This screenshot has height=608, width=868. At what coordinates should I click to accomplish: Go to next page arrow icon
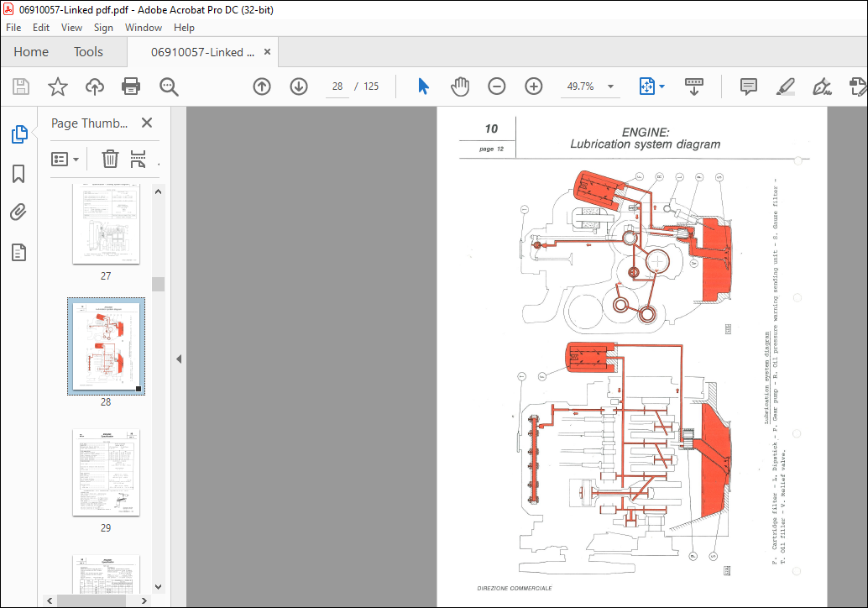tap(299, 86)
